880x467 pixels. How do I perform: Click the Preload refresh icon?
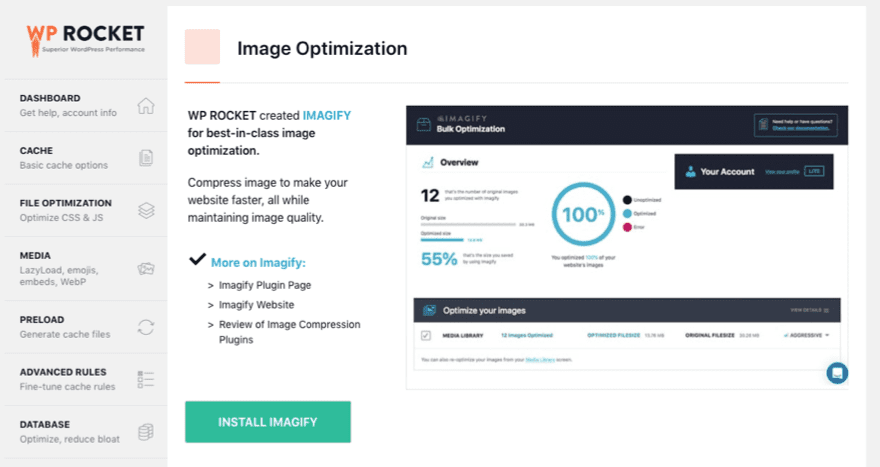tap(146, 327)
